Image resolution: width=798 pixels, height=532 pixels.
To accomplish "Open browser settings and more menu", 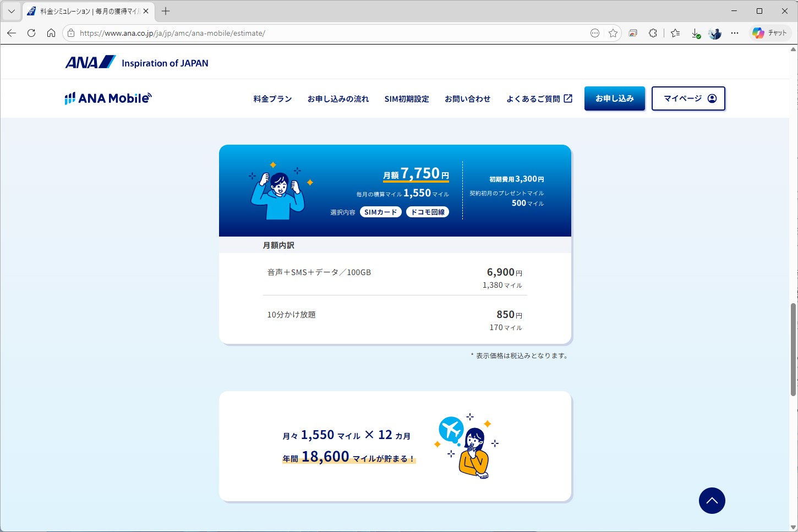I will 735,33.
